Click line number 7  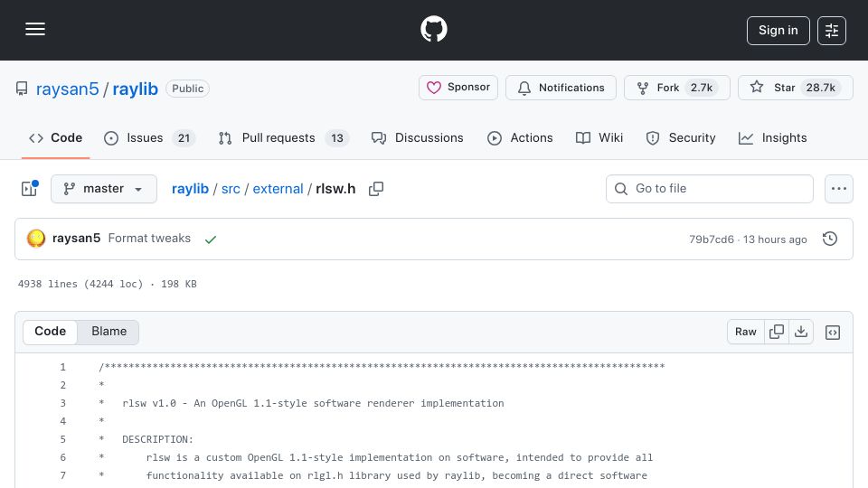[x=63, y=475]
